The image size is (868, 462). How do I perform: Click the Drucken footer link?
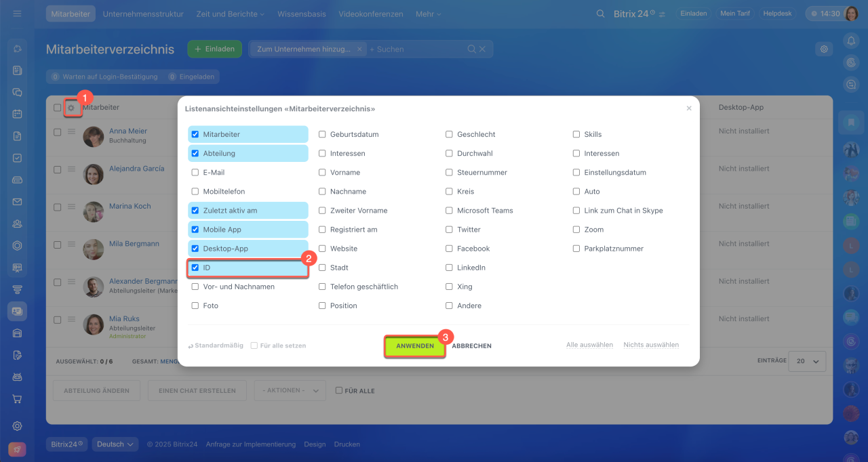[x=347, y=444]
